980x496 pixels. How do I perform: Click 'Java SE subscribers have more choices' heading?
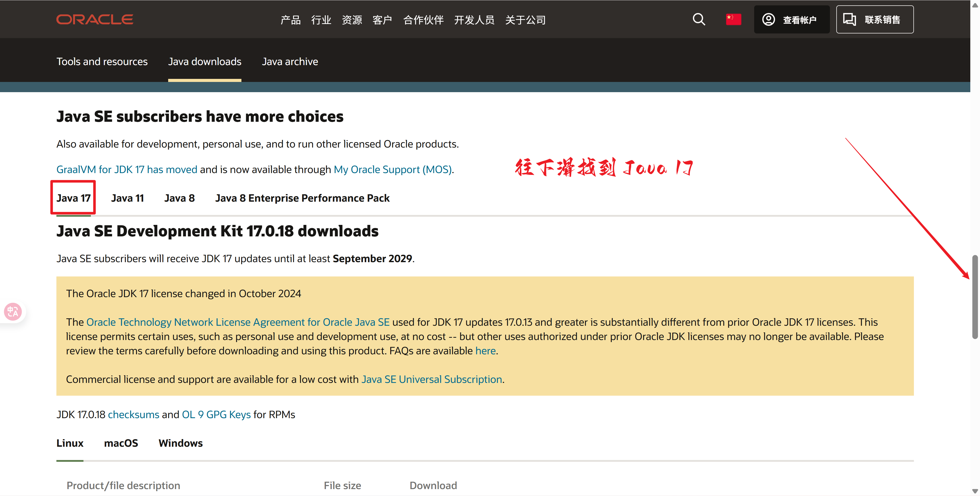[x=200, y=116]
